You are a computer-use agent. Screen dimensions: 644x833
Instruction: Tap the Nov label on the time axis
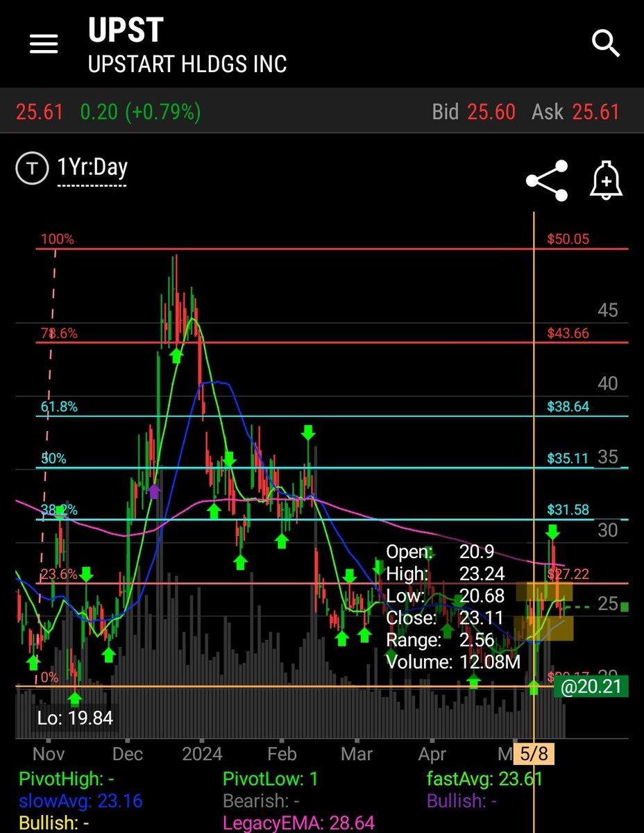[x=49, y=753]
